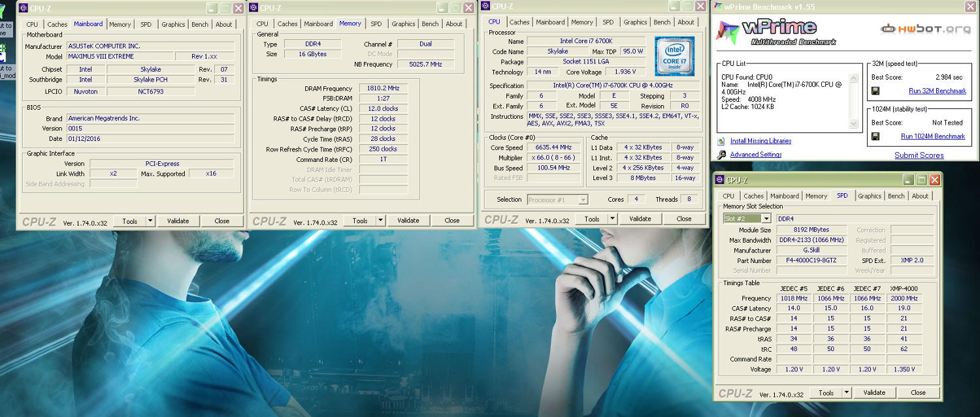The width and height of the screenshot is (980, 417).
Task: Click the Multiplier value x 66.0
Action: point(554,158)
